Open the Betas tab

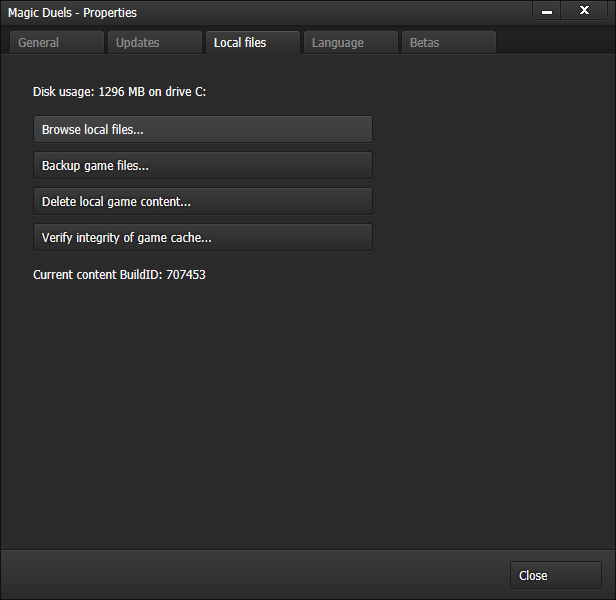(449, 42)
